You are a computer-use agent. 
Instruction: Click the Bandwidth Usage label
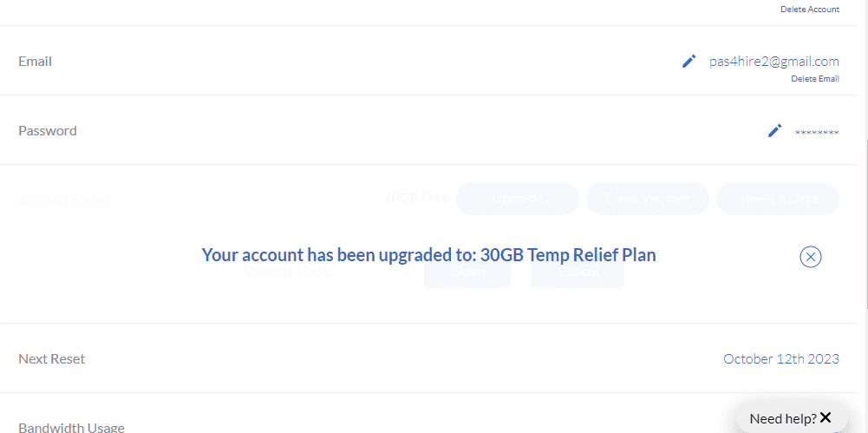point(71,427)
